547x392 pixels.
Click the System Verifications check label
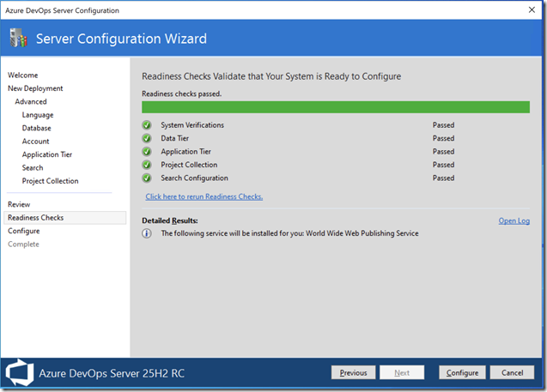point(192,125)
